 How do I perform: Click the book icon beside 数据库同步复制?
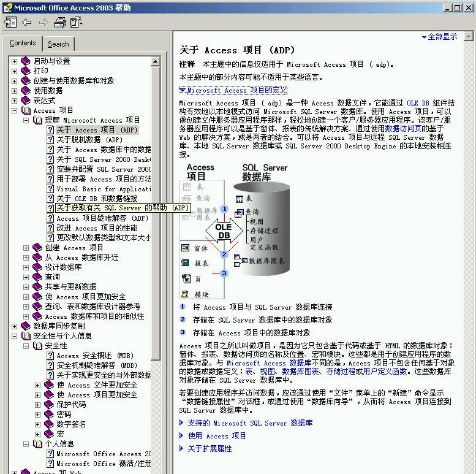(x=26, y=326)
